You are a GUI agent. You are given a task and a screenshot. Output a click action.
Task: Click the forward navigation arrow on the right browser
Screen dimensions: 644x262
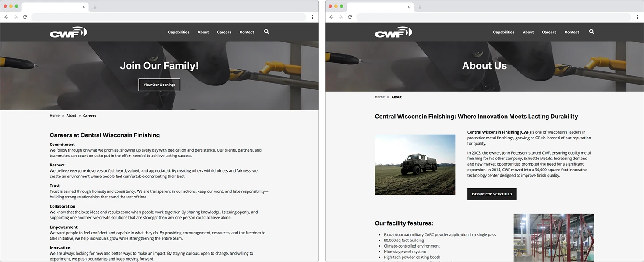pyautogui.click(x=340, y=17)
